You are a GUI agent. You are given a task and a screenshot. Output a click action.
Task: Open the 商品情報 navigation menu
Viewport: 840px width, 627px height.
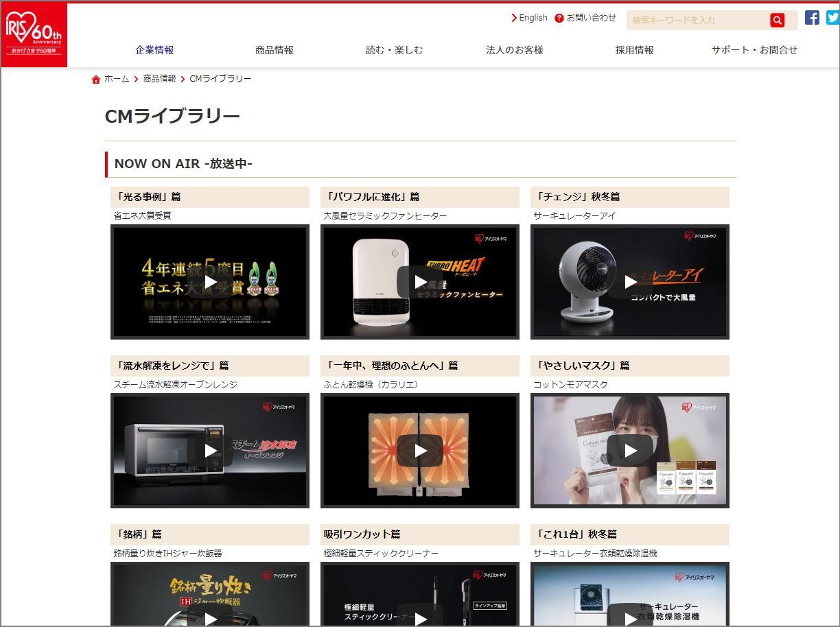point(275,50)
